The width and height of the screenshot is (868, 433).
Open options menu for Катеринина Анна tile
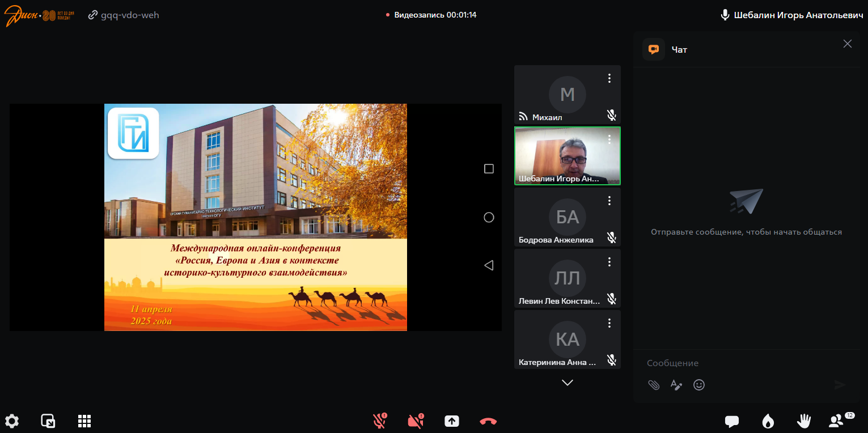[x=609, y=323]
